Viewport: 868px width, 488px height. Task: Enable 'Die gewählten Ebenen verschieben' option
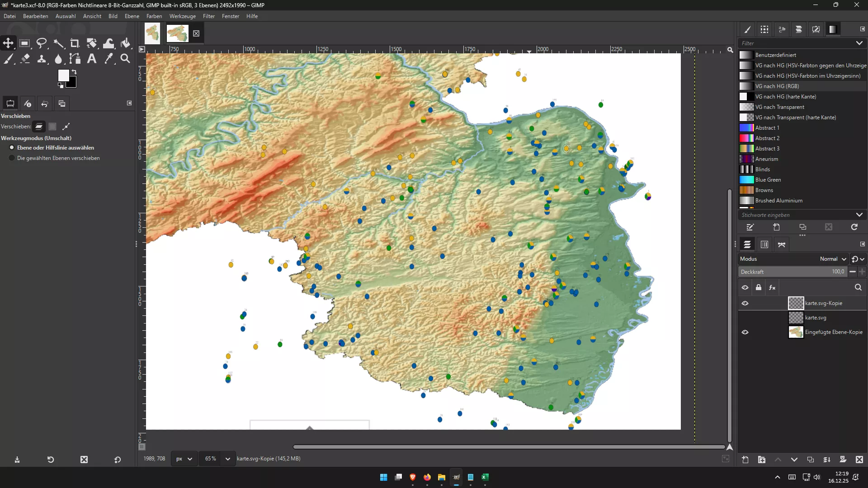12,158
